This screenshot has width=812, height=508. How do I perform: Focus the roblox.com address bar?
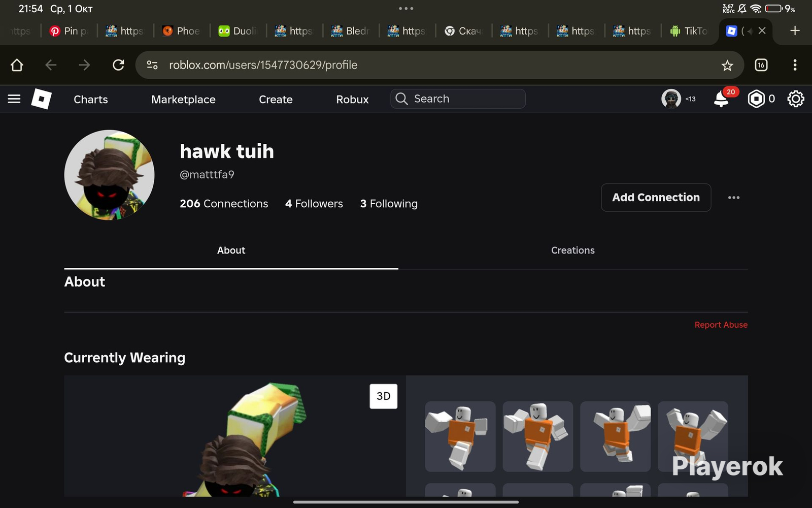(x=439, y=65)
